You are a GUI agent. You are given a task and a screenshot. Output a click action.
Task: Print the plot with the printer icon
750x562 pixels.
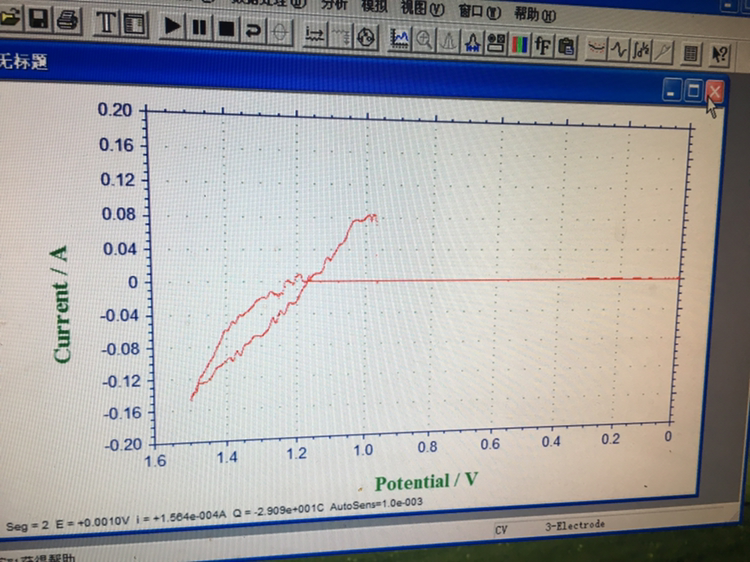67,21
